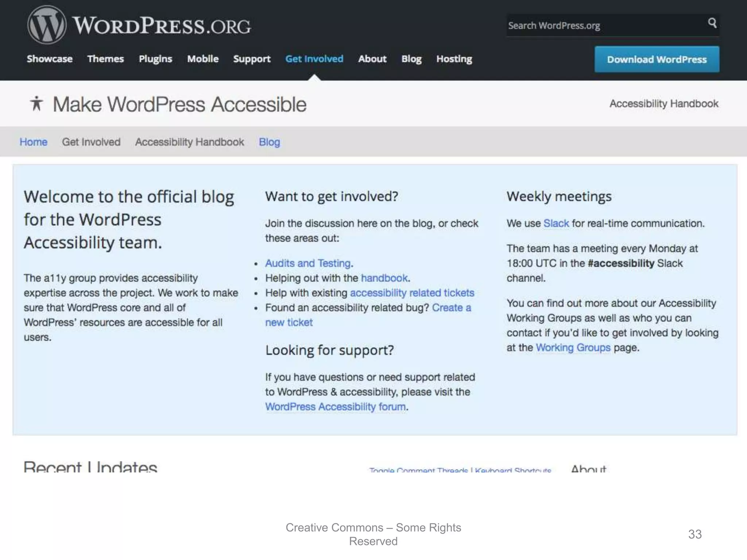747x560 pixels.
Task: Click the Welcome to the official blog heading
Action: [x=129, y=219]
